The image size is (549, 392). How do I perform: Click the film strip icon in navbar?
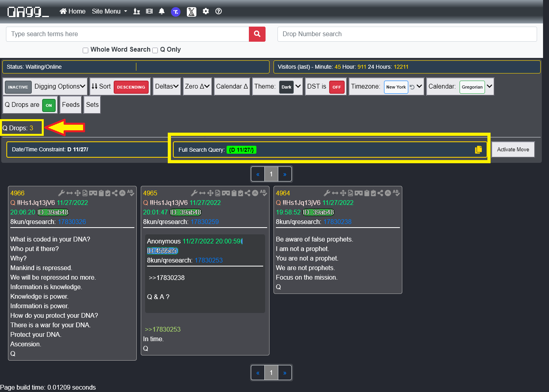[x=149, y=12]
